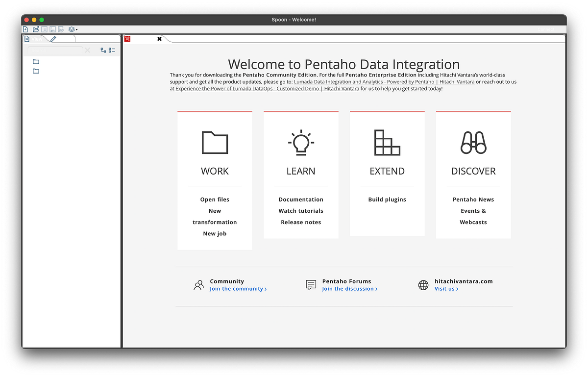Open the Perspectives dropdown arrow

[x=76, y=29]
